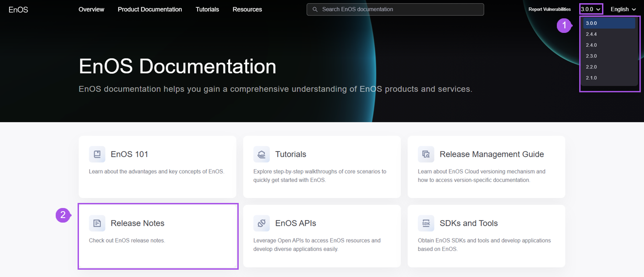The width and height of the screenshot is (644, 277).
Task: Open the 3.0.0 version dropdown
Action: click(591, 9)
